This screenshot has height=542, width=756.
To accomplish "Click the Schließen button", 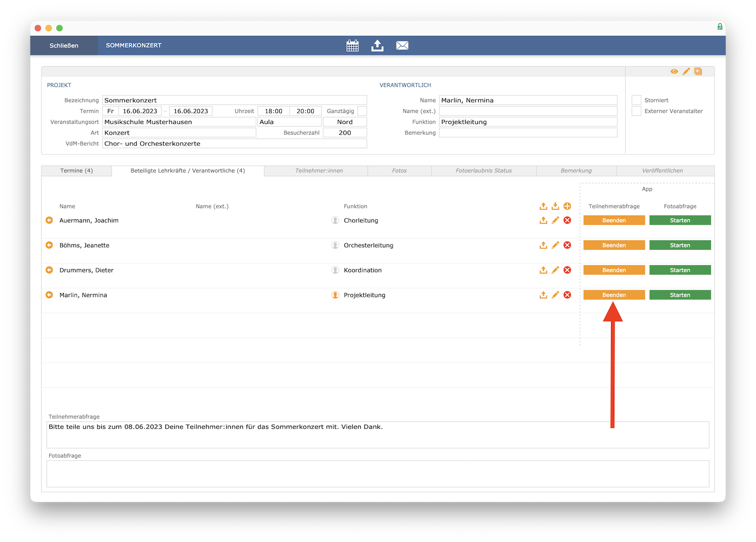I will (x=64, y=45).
